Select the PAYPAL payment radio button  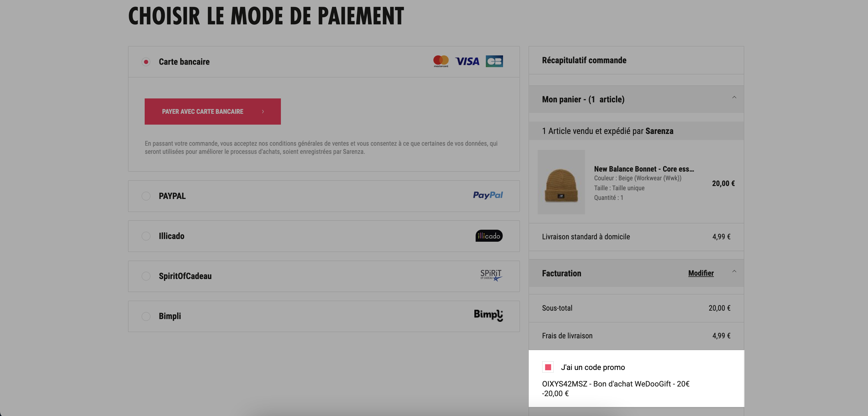click(x=146, y=196)
